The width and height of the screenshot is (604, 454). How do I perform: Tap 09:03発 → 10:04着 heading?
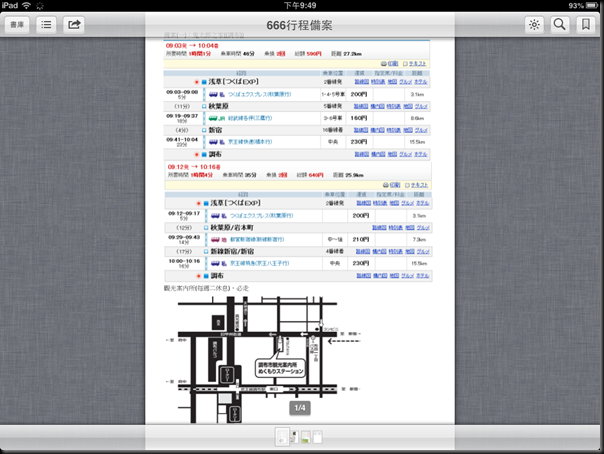pos(192,46)
